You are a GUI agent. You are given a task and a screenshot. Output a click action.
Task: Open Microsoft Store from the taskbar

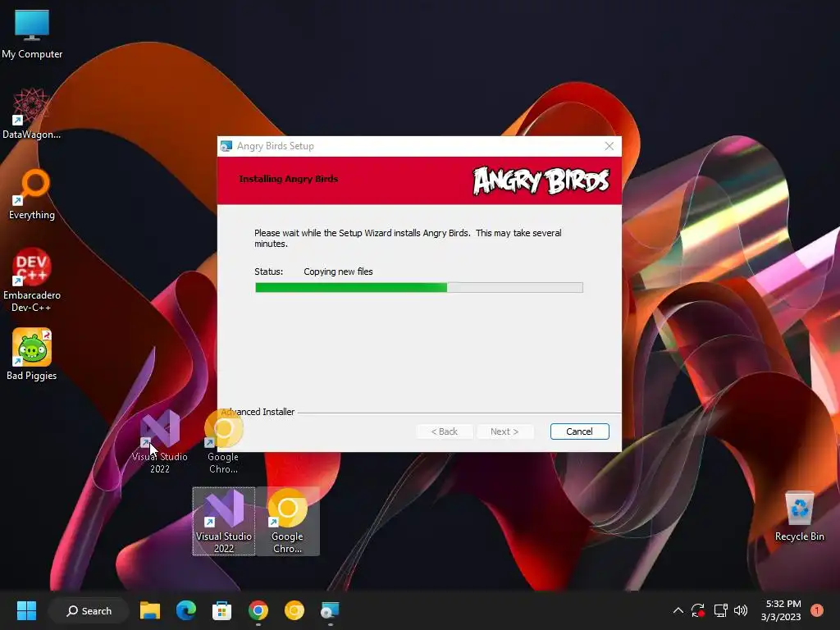click(x=221, y=610)
